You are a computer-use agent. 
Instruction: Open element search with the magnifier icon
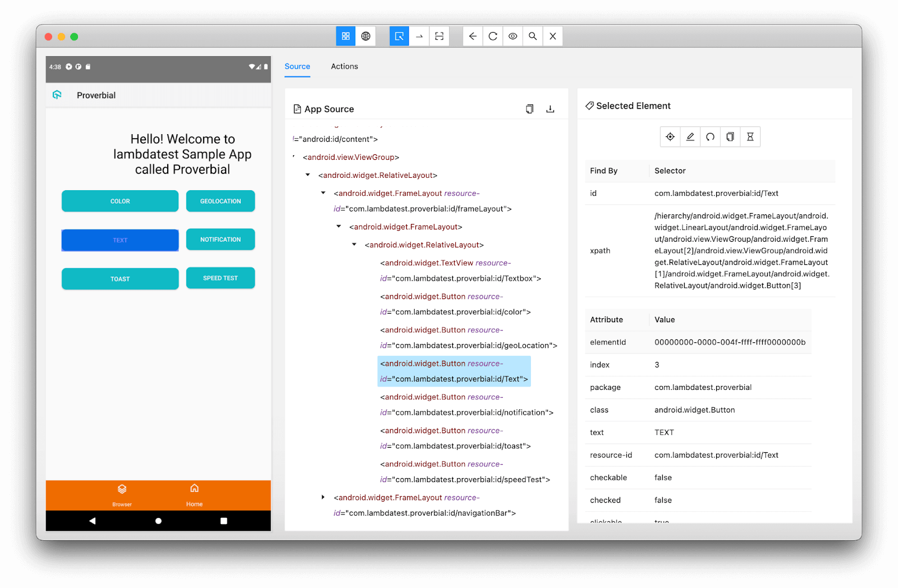(x=532, y=36)
